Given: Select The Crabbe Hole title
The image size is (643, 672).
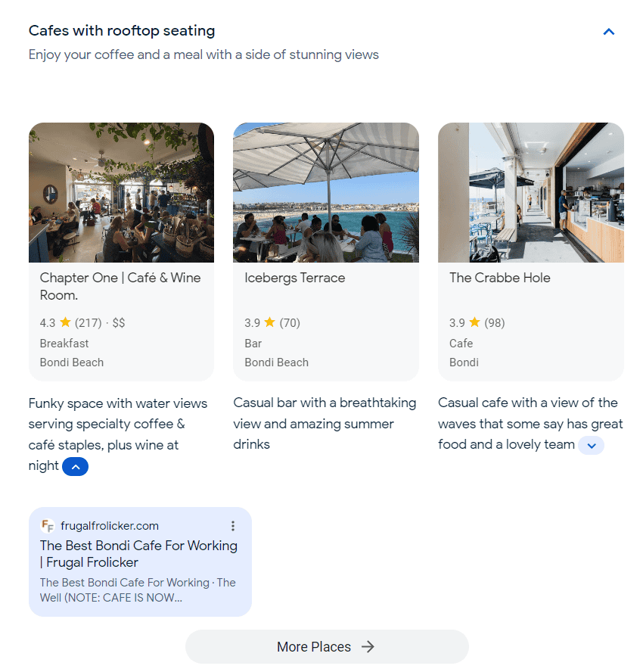Looking at the screenshot, I should click(499, 278).
